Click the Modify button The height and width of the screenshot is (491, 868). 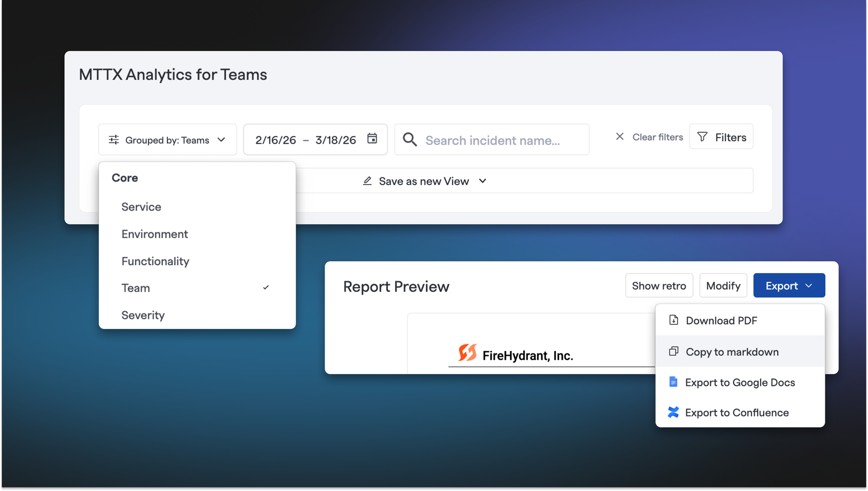click(x=723, y=286)
